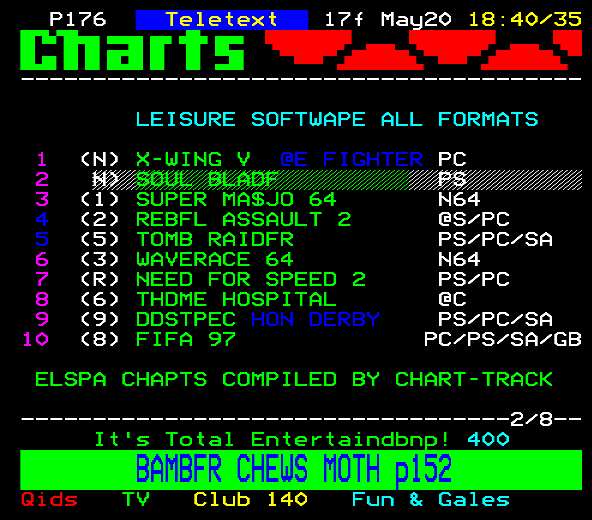Click the green Charts title logo
The image size is (592, 520).
(132, 50)
